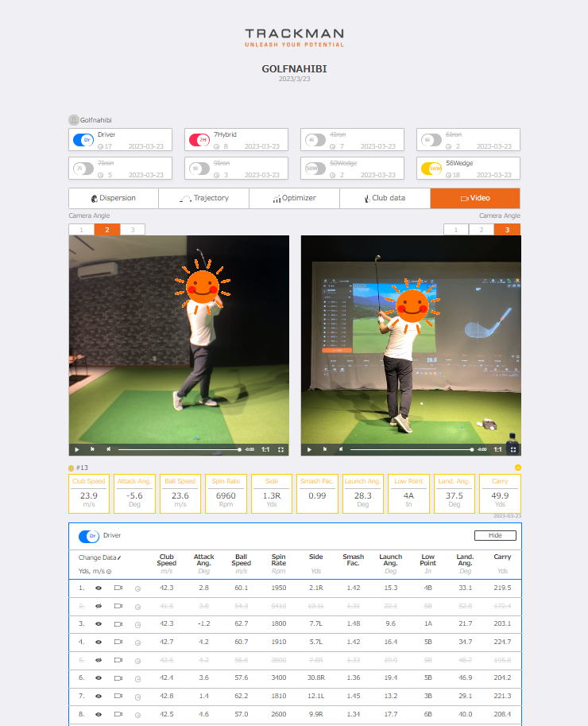Enable the 7Iron club switch
Viewport: 588px width, 726px height.
click(83, 169)
